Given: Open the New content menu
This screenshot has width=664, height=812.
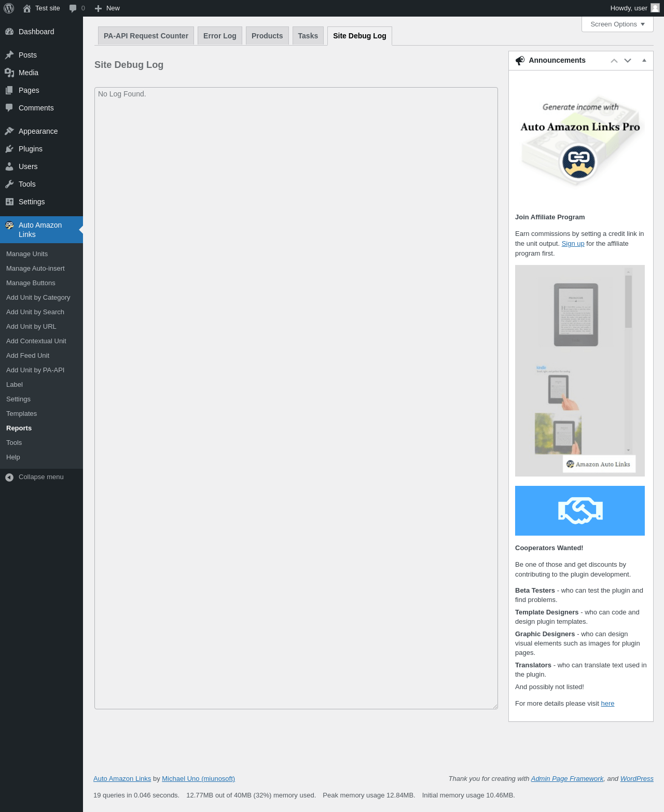Looking at the screenshot, I should point(107,8).
